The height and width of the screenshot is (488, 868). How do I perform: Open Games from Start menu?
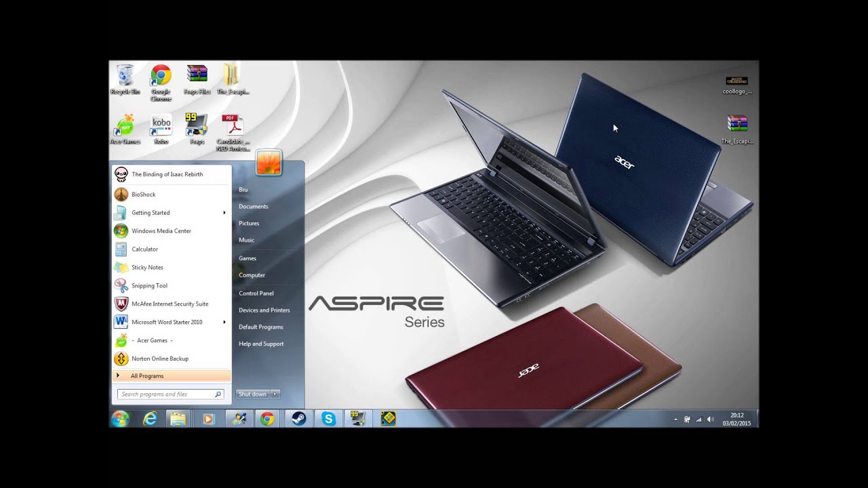248,258
